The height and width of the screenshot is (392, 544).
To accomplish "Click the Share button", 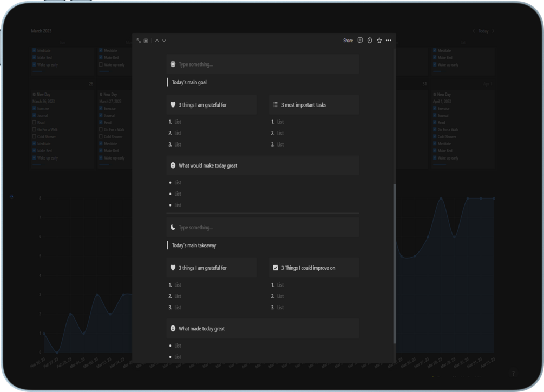I will 348,41.
